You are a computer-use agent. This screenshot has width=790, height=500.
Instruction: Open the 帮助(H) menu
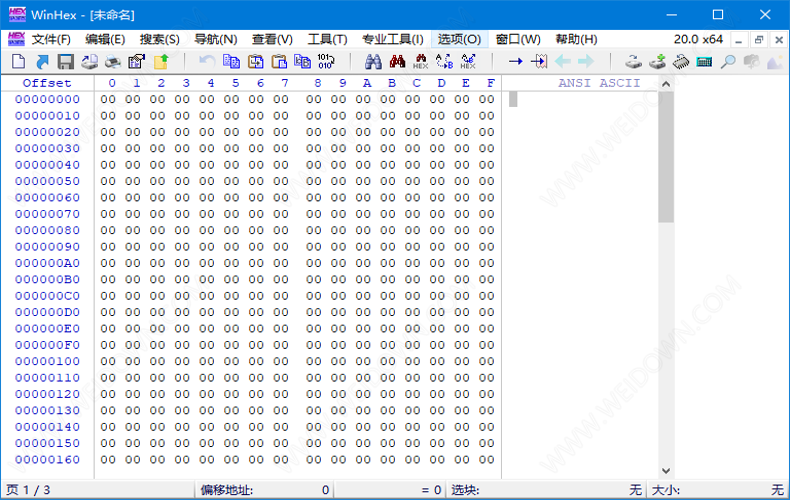576,39
